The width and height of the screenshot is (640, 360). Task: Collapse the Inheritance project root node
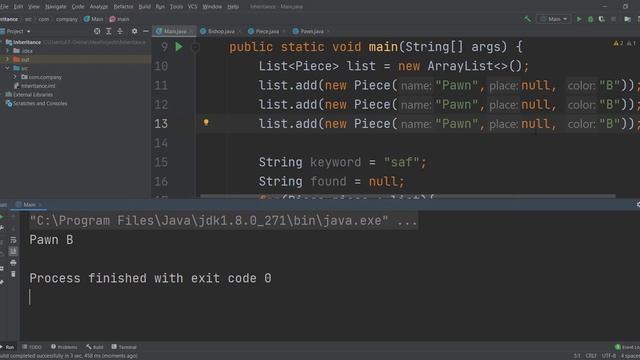click(2, 42)
